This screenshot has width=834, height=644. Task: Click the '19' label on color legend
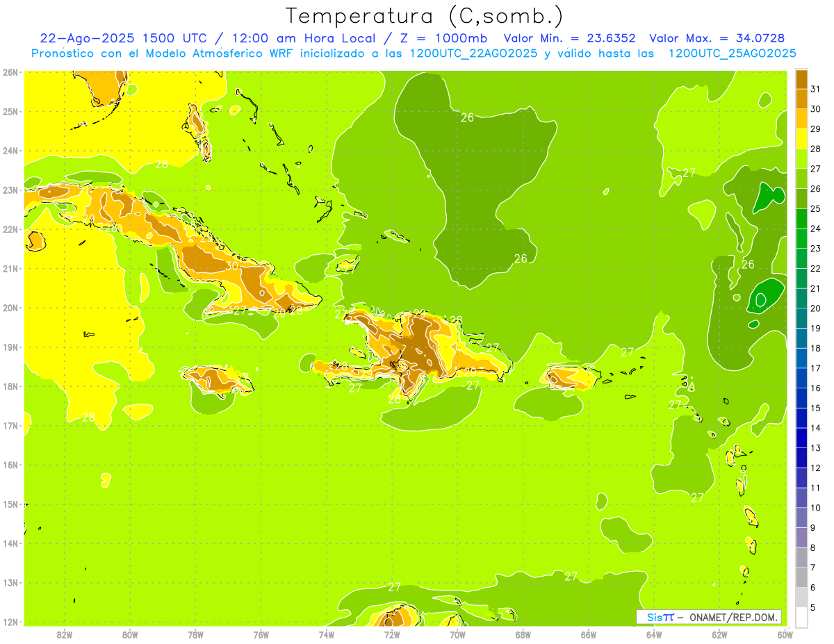coord(815,329)
